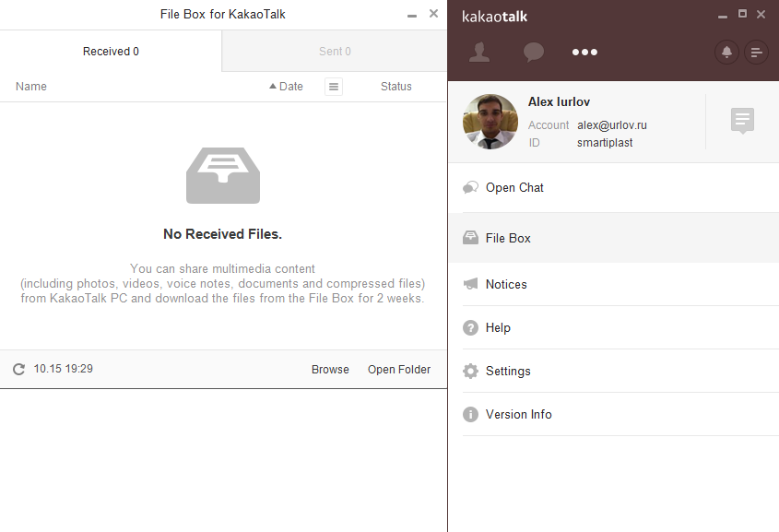The height and width of the screenshot is (532, 779).
Task: Click the name Alex Iurlov
Action: pyautogui.click(x=559, y=101)
